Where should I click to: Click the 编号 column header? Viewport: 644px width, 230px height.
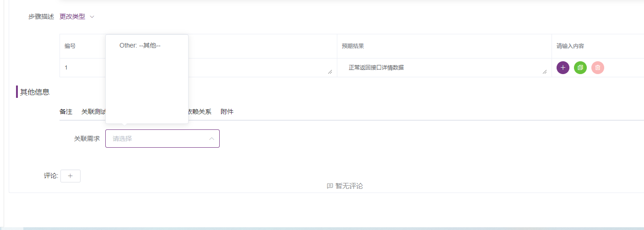(70, 46)
